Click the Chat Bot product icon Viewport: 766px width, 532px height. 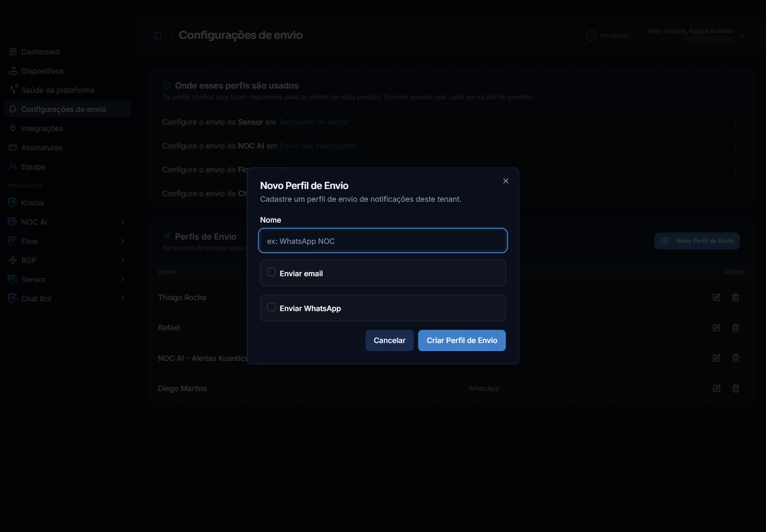tap(13, 298)
